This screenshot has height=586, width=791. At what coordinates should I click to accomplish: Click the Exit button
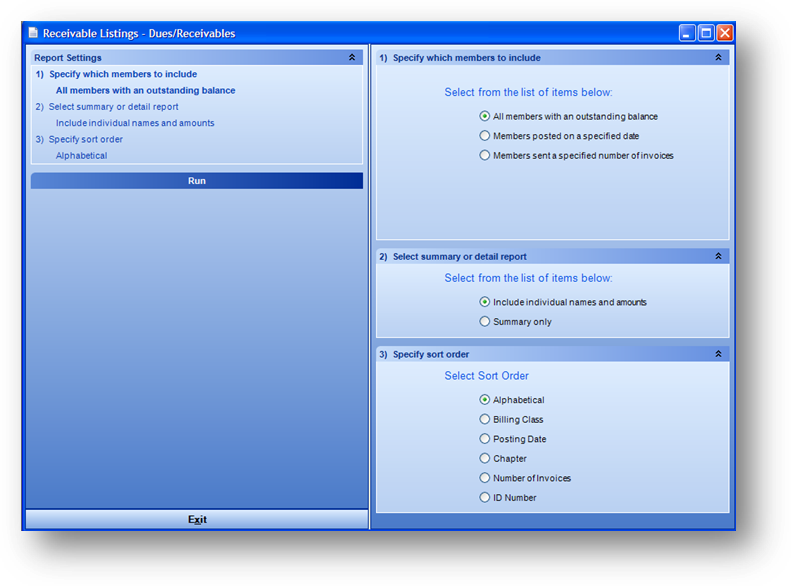pos(197,519)
